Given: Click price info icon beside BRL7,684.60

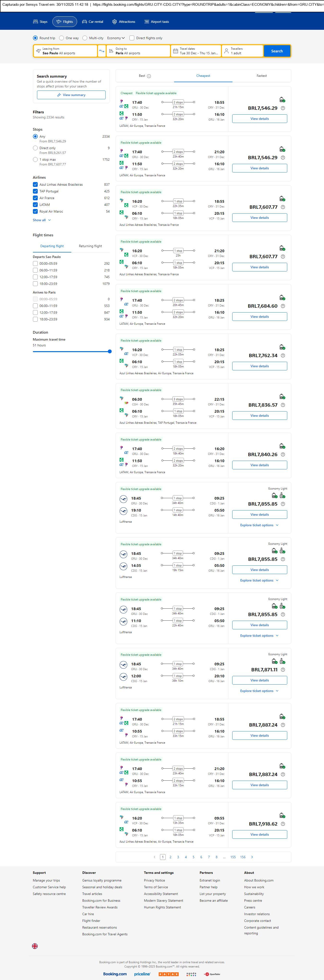Looking at the screenshot, I should 282,306.
